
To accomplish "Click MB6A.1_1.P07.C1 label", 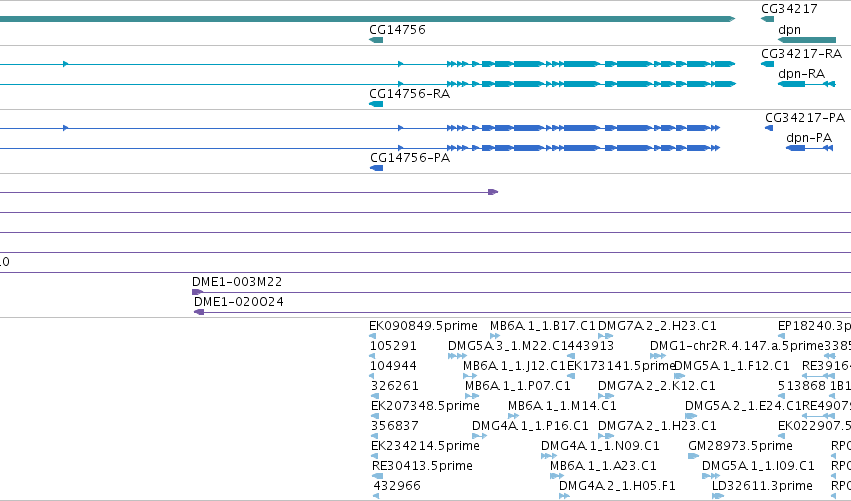I will pyautogui.click(x=518, y=386).
